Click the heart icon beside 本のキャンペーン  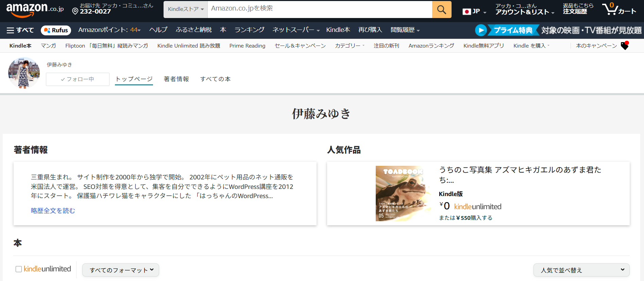click(x=625, y=46)
